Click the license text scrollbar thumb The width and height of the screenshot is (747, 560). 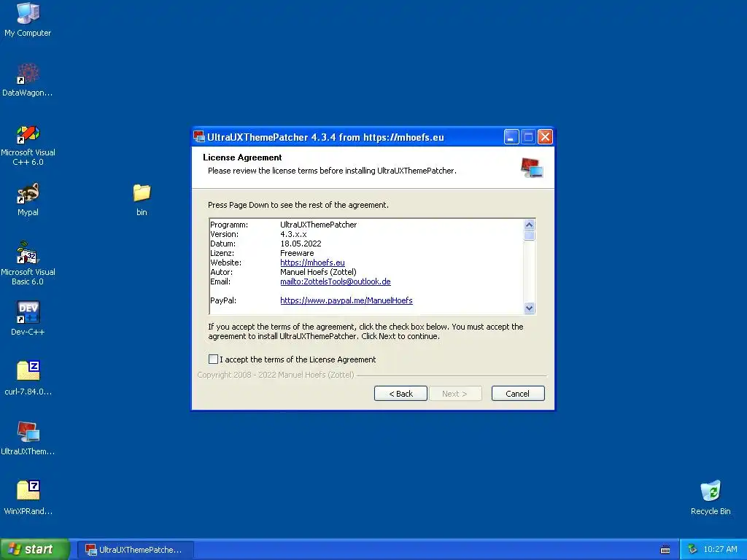coord(529,236)
